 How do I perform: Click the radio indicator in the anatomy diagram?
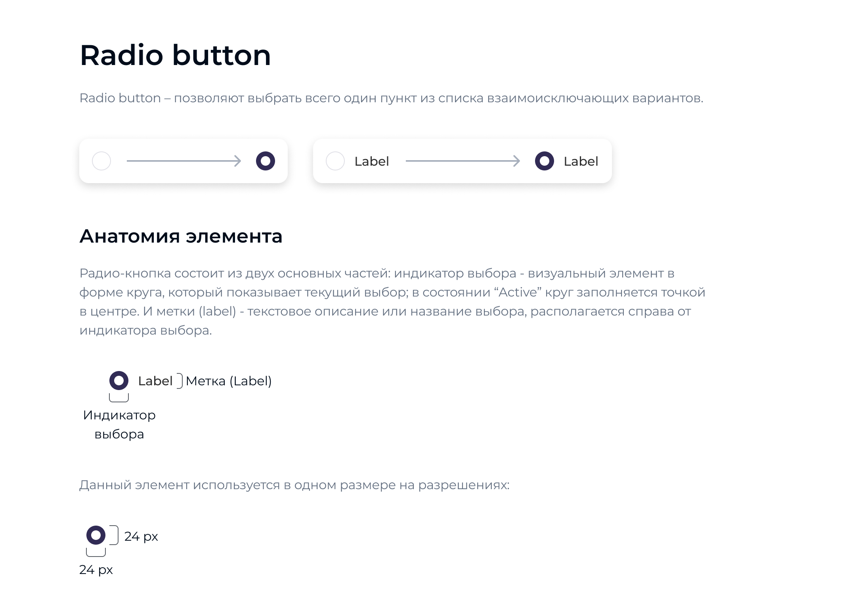(119, 381)
